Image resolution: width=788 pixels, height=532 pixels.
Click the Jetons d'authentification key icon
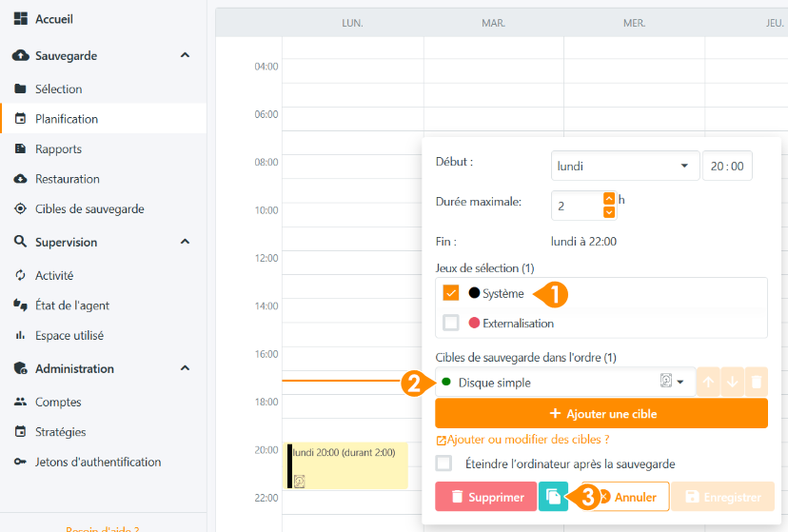(x=20, y=462)
